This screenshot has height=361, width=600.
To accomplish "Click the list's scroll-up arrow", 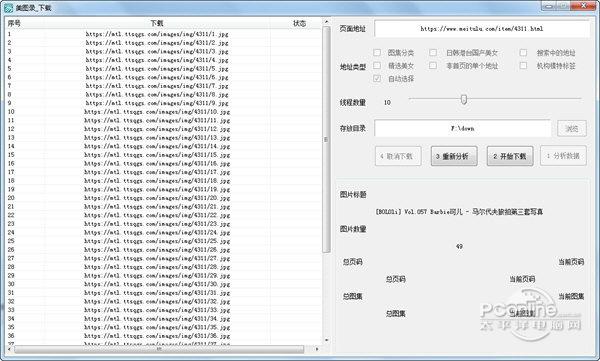I will [326, 22].
